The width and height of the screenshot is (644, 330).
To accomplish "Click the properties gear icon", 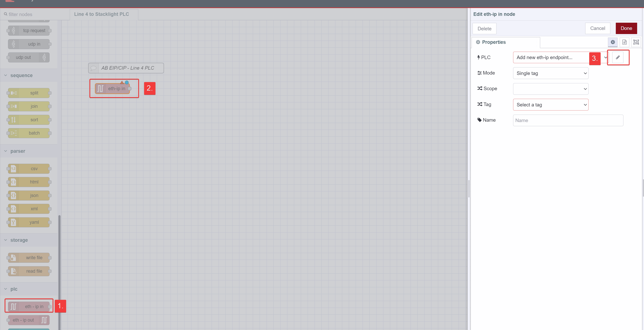I will tap(612, 42).
